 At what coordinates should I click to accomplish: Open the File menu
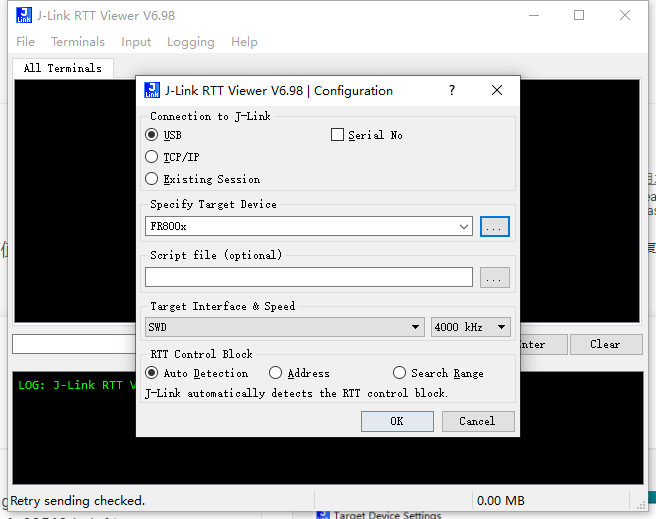26,42
